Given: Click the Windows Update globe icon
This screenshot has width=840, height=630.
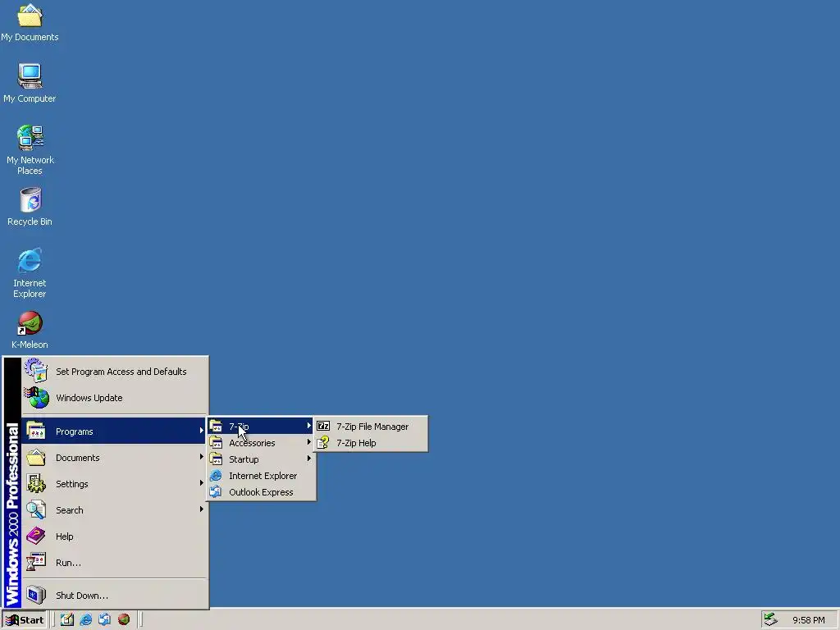Looking at the screenshot, I should coord(36,398).
